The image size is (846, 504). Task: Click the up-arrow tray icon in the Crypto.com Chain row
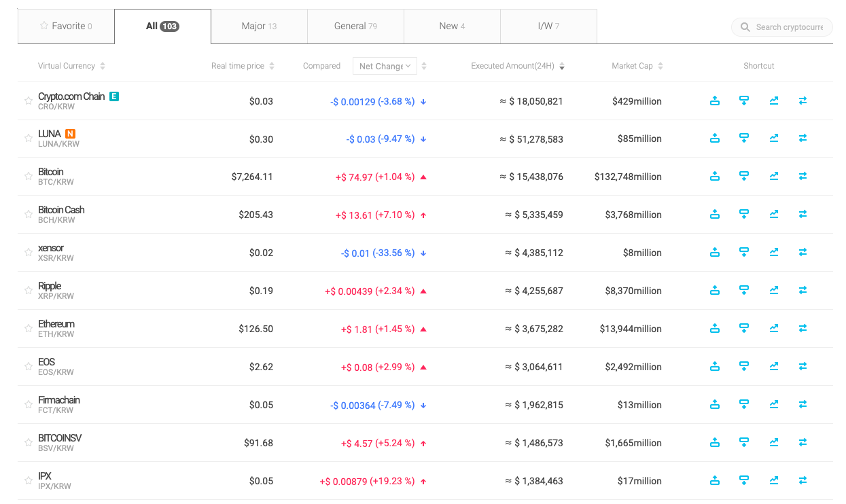715,101
